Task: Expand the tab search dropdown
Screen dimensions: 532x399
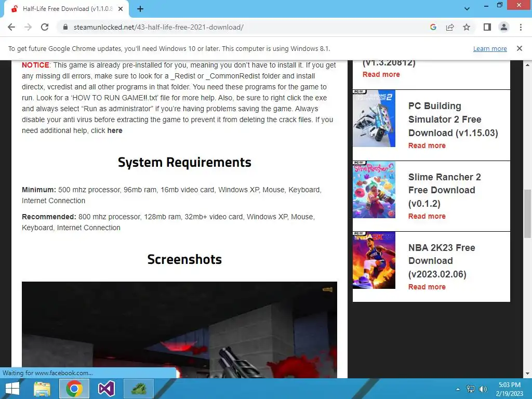Action: point(467,9)
